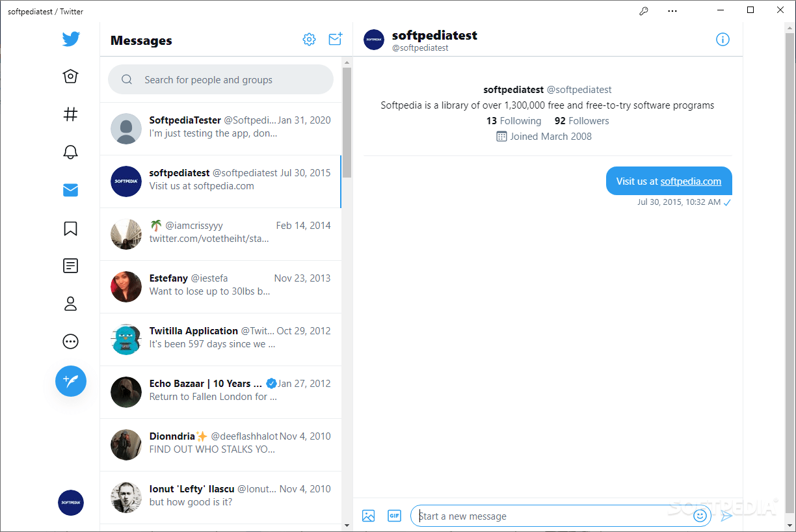Click the softpediatest name in conversation header
Viewport: 796px width, 532px height.
click(434, 35)
